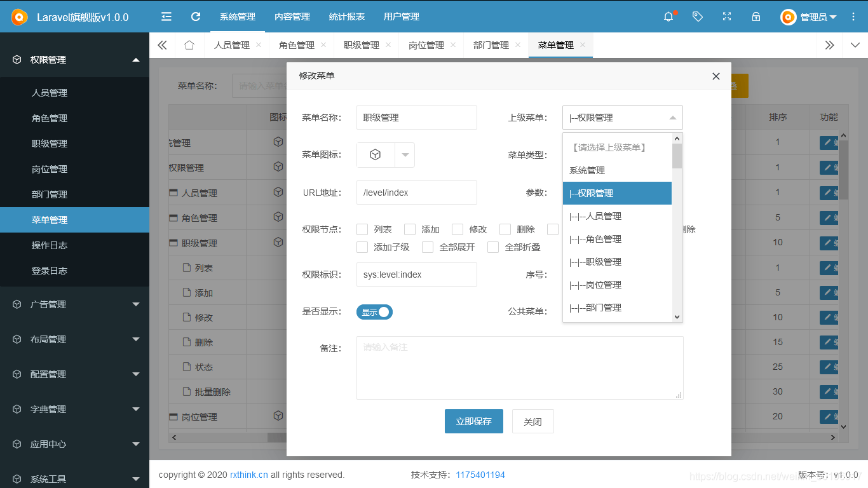The height and width of the screenshot is (488, 868).
Task: Collapse the 上级菜单 dropdown field
Action: click(623, 118)
